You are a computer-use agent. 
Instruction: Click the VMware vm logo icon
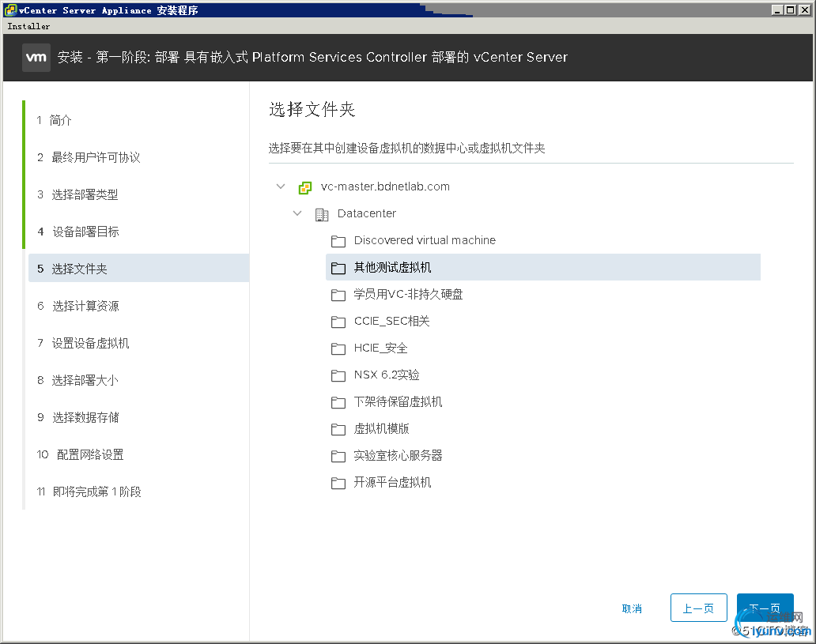point(36,57)
